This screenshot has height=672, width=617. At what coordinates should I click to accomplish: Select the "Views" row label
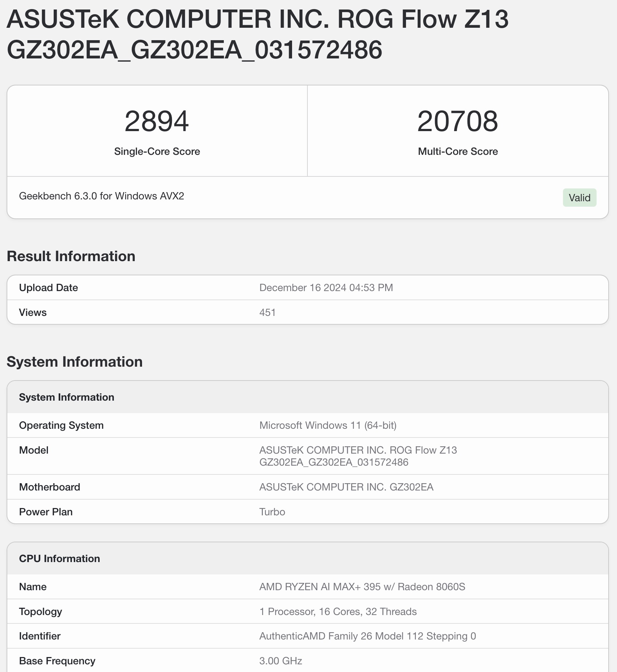[x=33, y=313]
